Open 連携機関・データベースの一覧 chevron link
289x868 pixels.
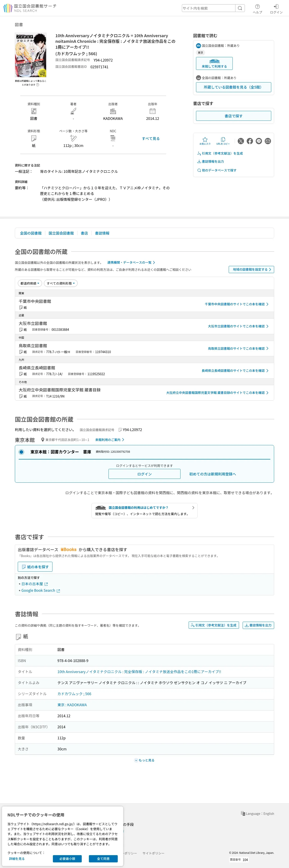click(131, 263)
